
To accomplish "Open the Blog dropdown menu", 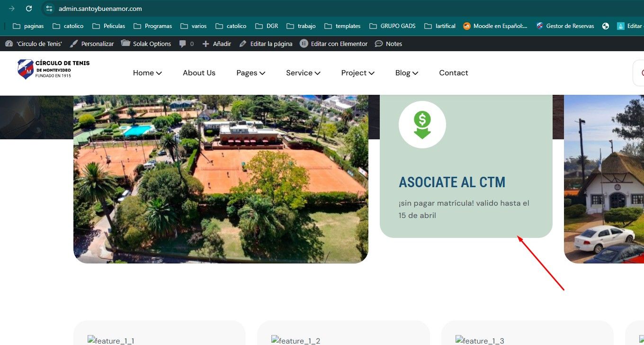I will [406, 73].
